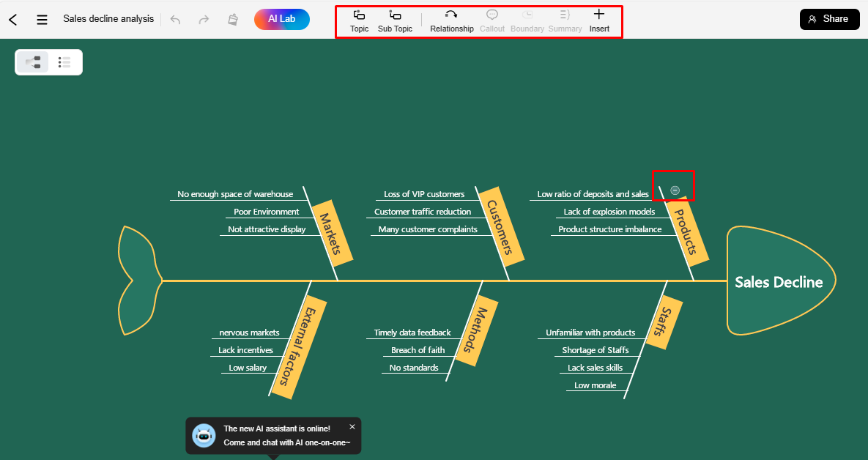
Task: Select 'Many customer complaints' node
Action: 428,229
